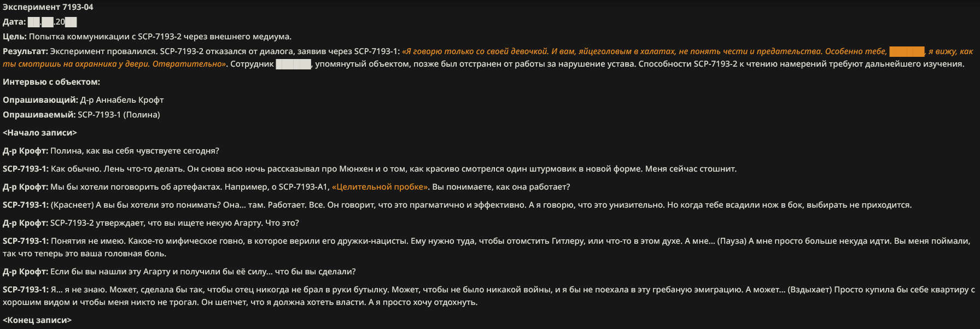Click the redacted month block in Дата
980x329 pixels.
point(48,22)
